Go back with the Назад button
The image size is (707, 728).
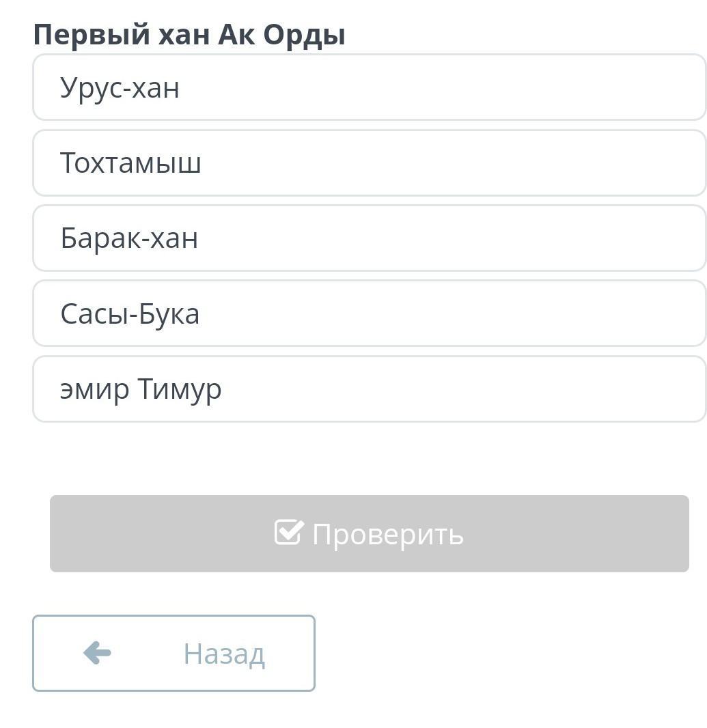pyautogui.click(x=174, y=653)
